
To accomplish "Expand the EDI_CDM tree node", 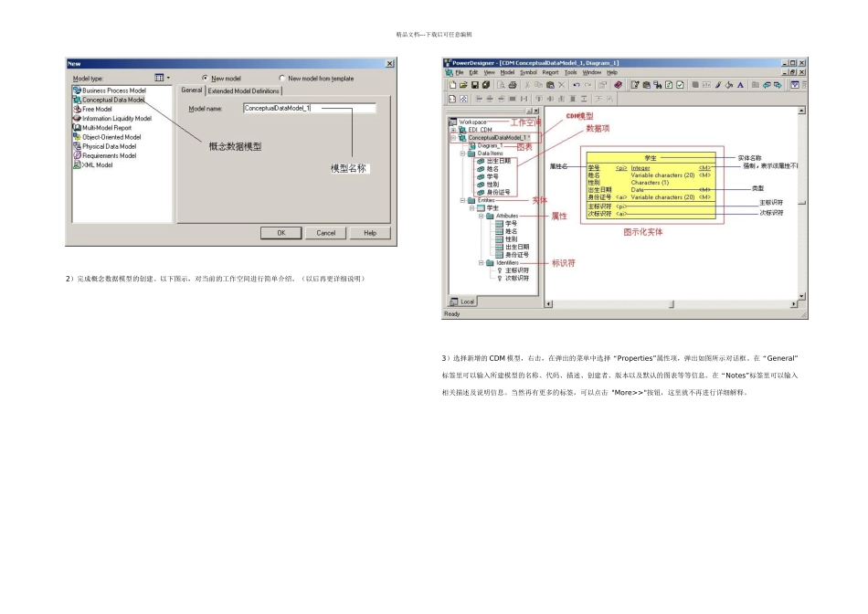I will point(454,130).
